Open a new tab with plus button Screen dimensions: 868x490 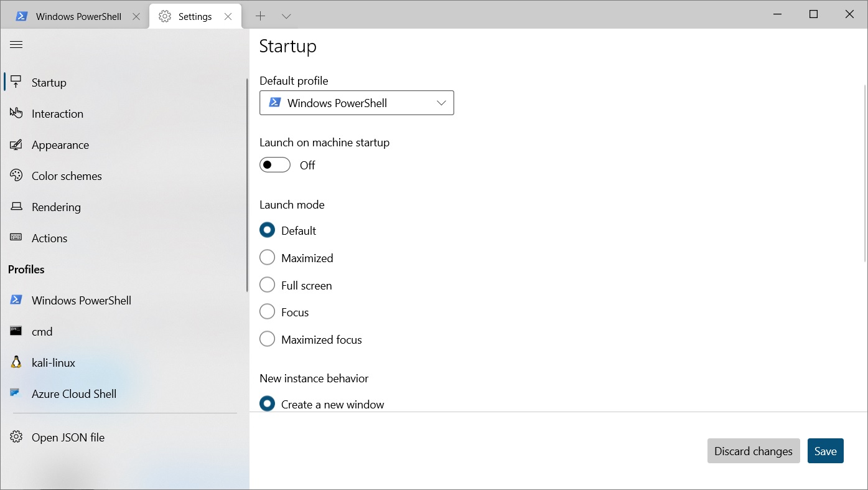pyautogui.click(x=260, y=16)
